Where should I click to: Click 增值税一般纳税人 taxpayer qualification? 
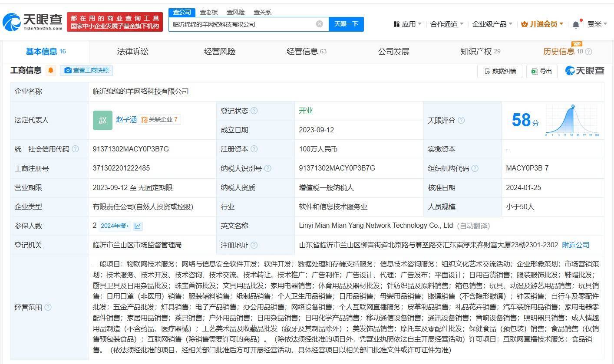[326, 187]
